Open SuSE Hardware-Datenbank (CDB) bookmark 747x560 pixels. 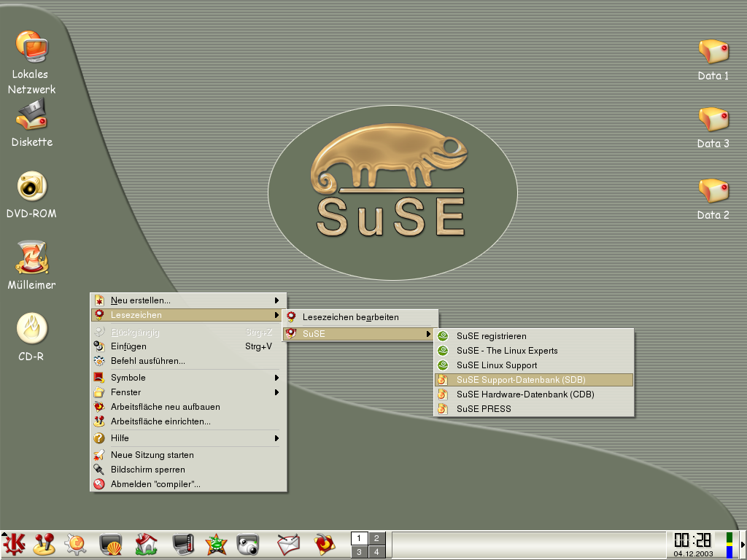point(534,394)
